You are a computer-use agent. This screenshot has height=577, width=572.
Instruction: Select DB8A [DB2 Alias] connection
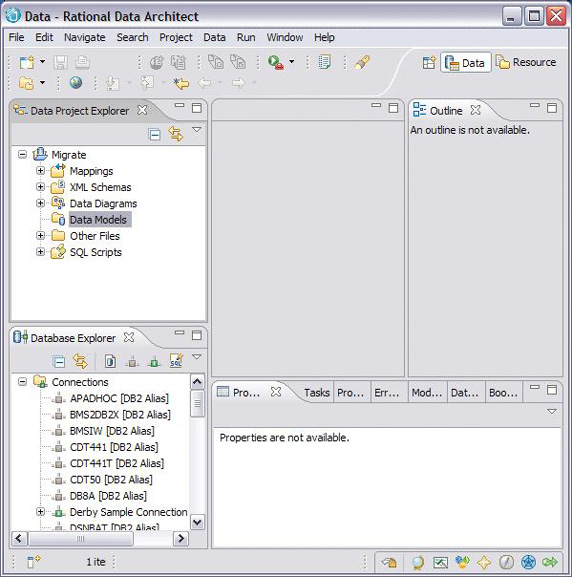click(x=108, y=496)
